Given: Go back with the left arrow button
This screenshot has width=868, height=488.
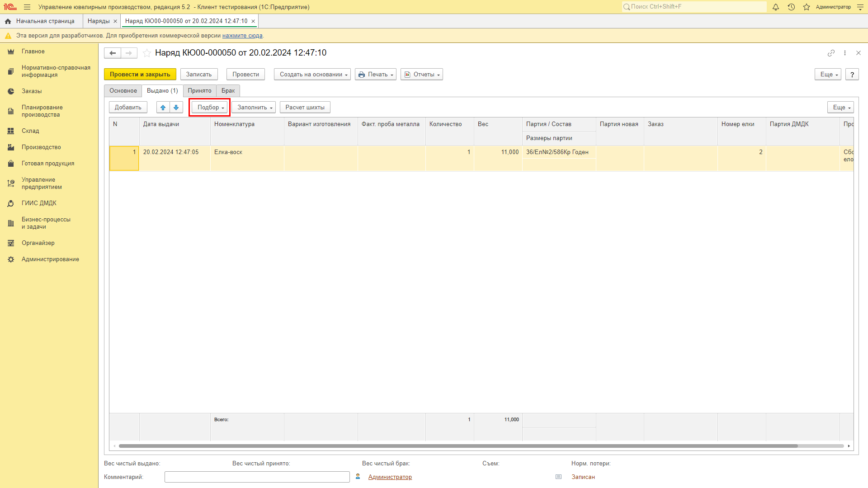Looking at the screenshot, I should [113, 53].
